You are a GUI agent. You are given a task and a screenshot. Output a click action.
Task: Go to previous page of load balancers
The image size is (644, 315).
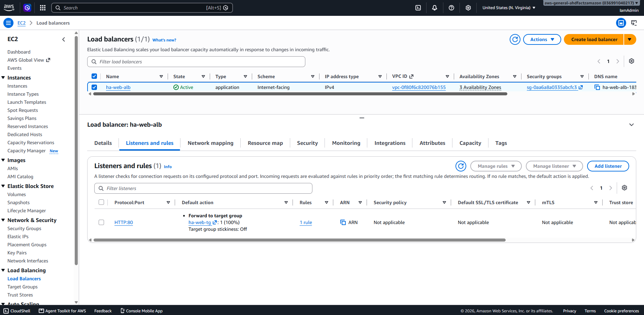pos(599,61)
